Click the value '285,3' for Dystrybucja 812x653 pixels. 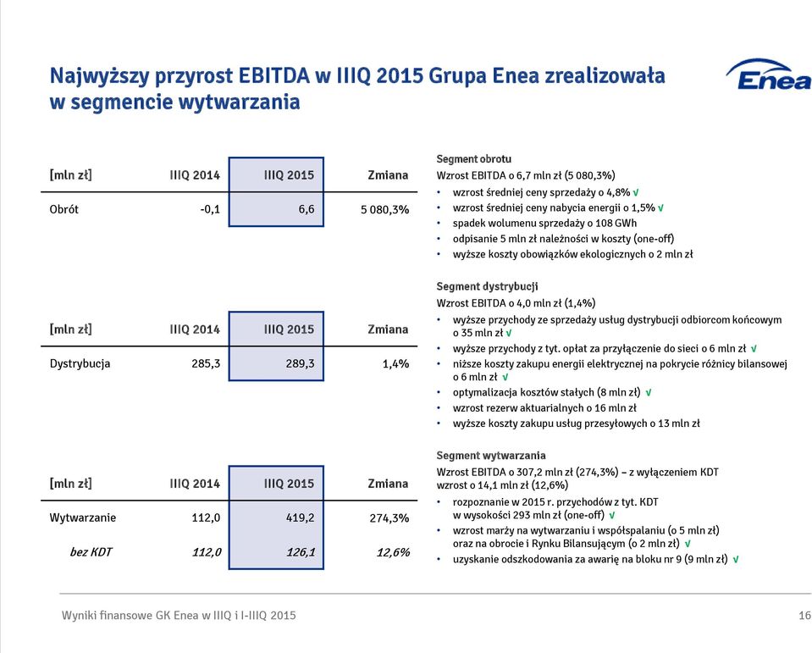206,363
